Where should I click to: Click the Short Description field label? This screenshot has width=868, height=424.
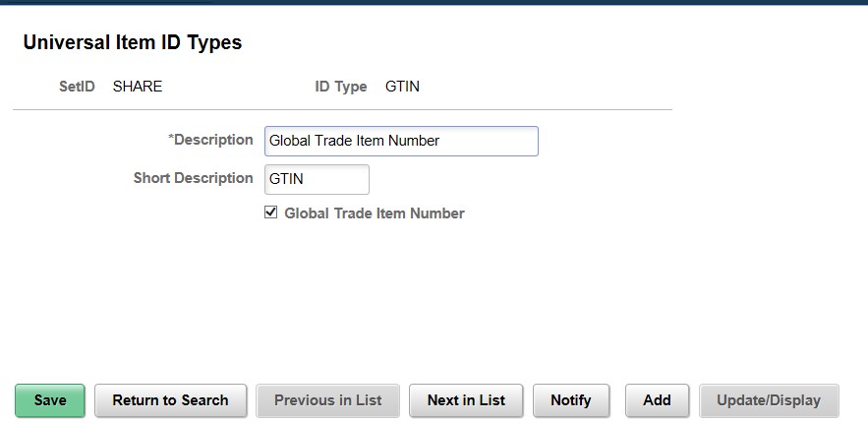click(193, 178)
